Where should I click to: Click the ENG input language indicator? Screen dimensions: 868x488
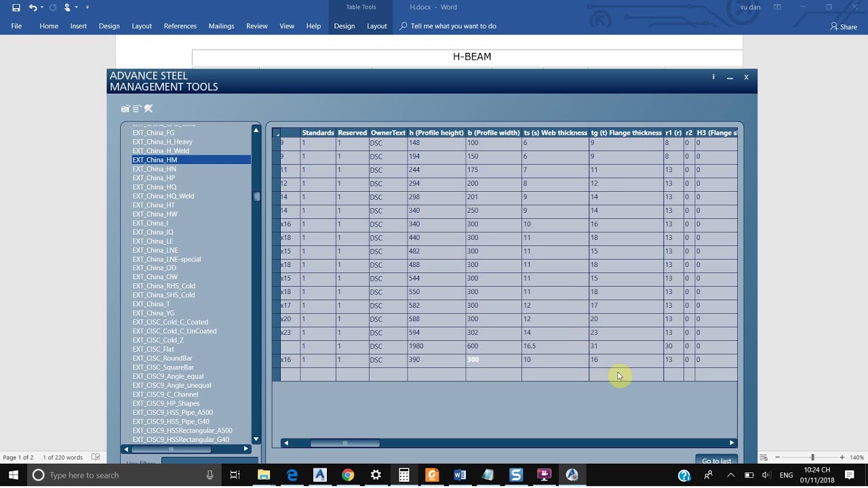pos(787,475)
